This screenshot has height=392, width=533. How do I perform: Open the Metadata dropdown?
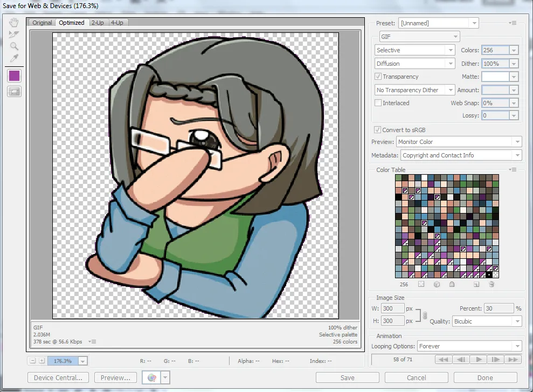[x=461, y=155]
